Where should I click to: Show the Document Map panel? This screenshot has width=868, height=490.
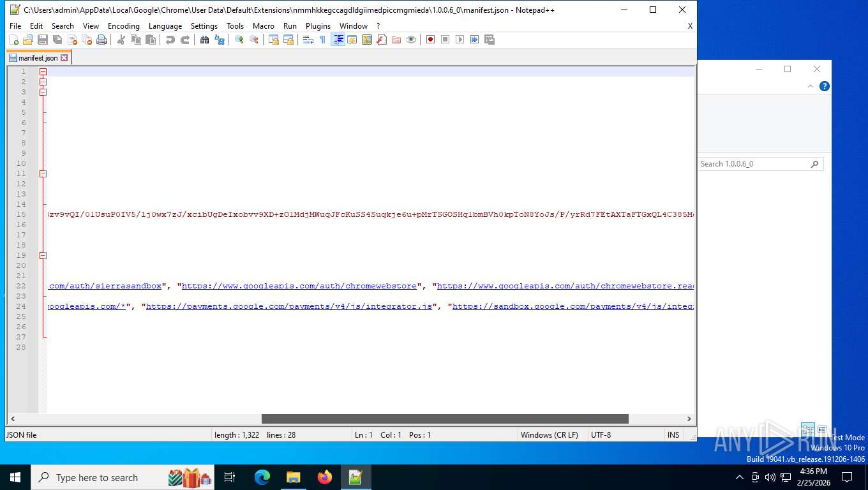367,40
